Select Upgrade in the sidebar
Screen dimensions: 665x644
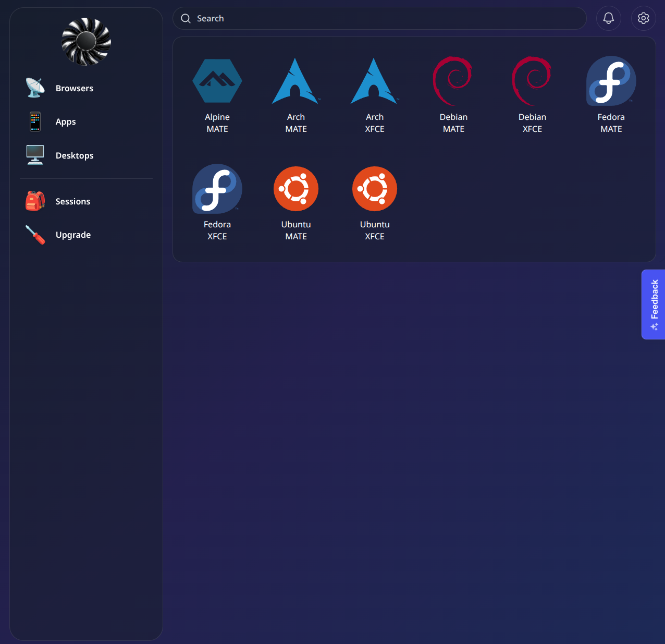point(73,235)
